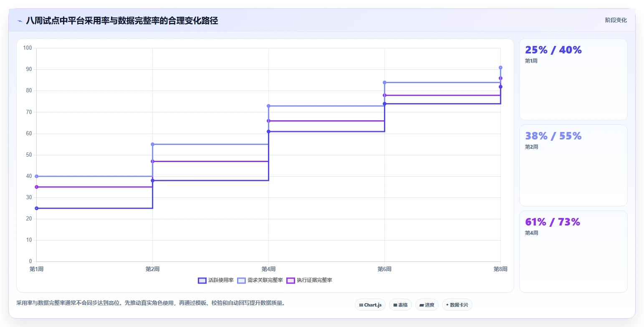This screenshot has height=327, width=644.
Task: Select 需求关联完整率 point at 第6周 (84)
Action: pyautogui.click(x=384, y=82)
